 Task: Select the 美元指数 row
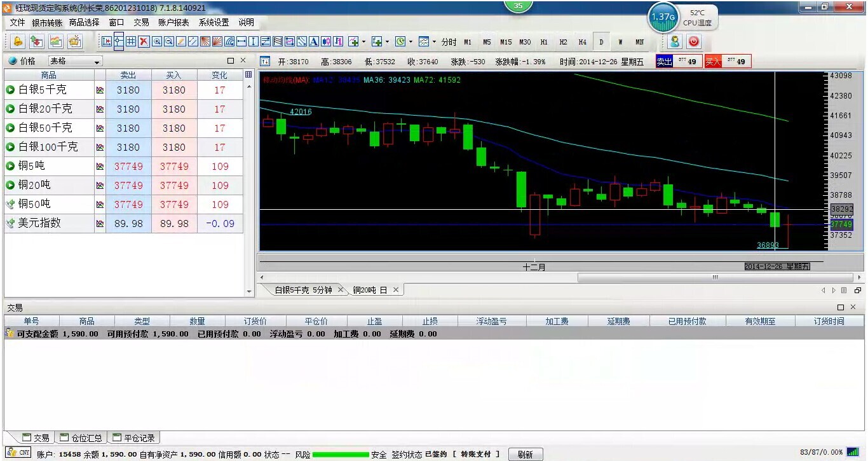pyautogui.click(x=124, y=223)
